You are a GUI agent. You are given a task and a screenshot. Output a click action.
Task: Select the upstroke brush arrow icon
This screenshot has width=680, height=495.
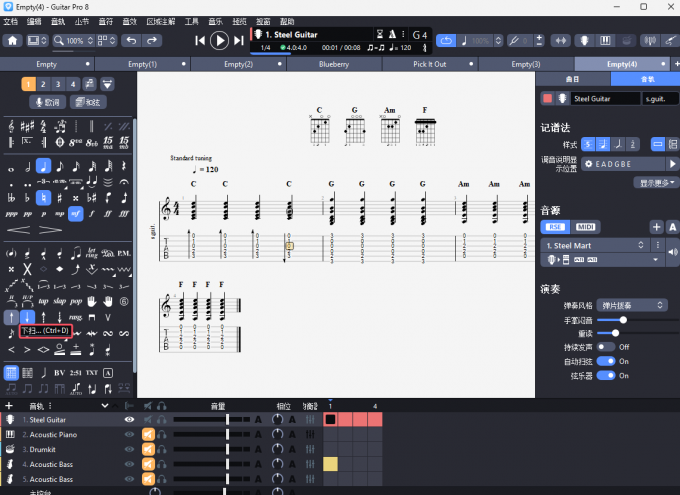[x=9, y=318]
